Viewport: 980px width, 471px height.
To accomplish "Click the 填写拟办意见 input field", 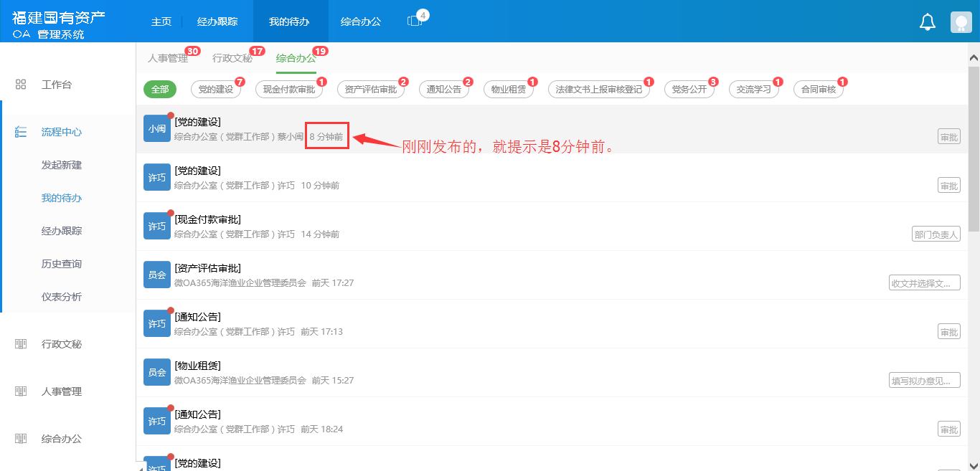I will coord(924,380).
